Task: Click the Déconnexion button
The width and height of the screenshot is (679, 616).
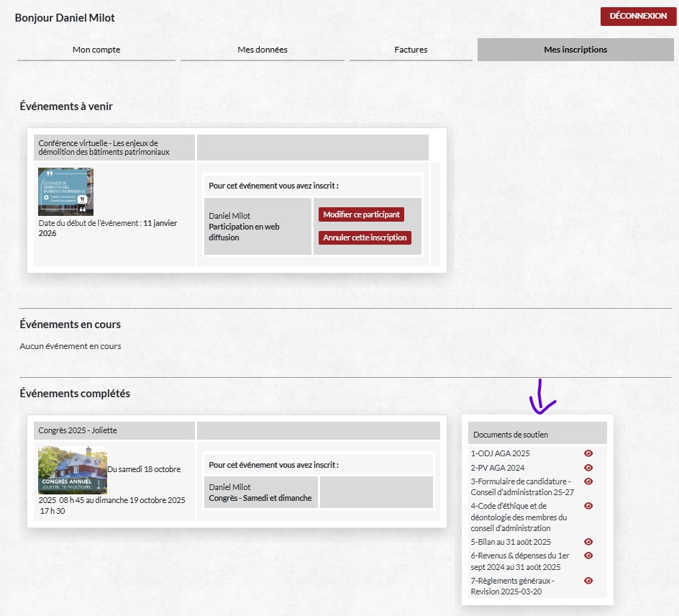Action: tap(638, 17)
